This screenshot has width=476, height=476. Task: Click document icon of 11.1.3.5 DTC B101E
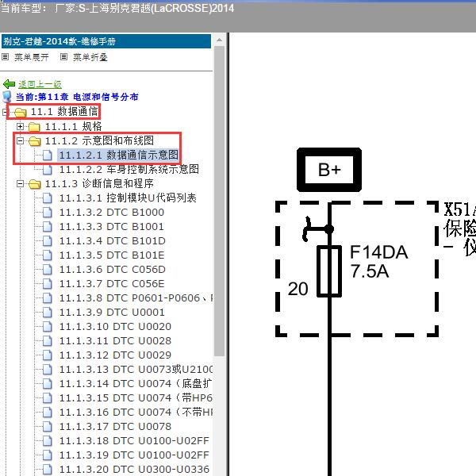(47, 255)
